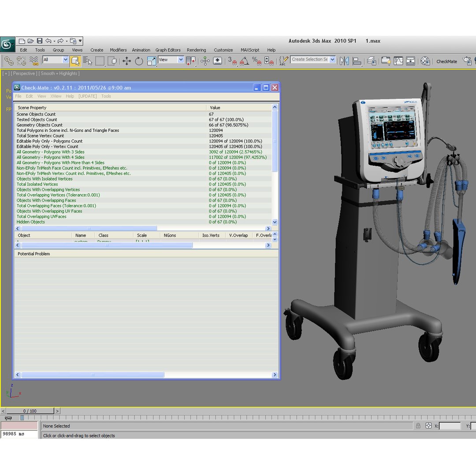Select the Total Isolated Vertices row
Image resolution: width=476 pixels, height=476 pixels.
pyautogui.click(x=143, y=184)
